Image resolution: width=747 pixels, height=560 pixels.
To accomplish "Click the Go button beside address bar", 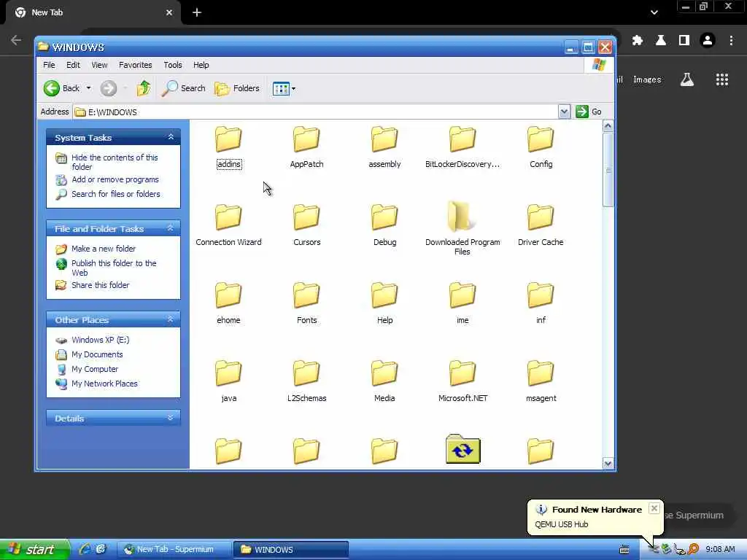I will point(589,112).
